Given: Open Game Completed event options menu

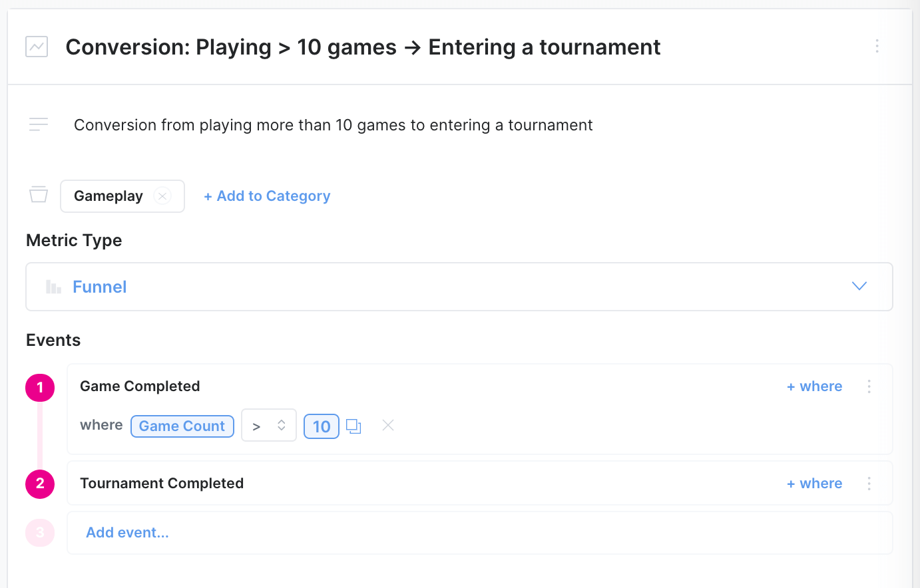Looking at the screenshot, I should click(869, 386).
